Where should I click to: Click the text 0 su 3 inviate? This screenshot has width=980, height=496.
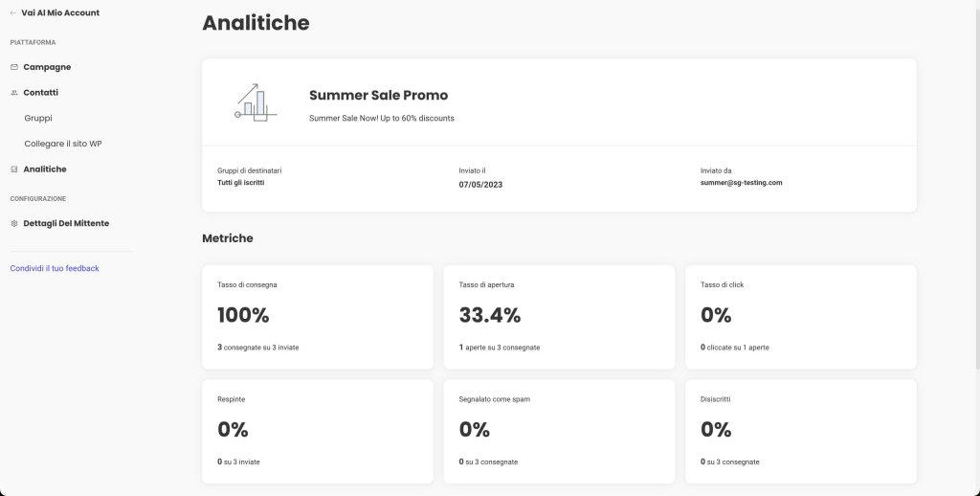coord(238,462)
